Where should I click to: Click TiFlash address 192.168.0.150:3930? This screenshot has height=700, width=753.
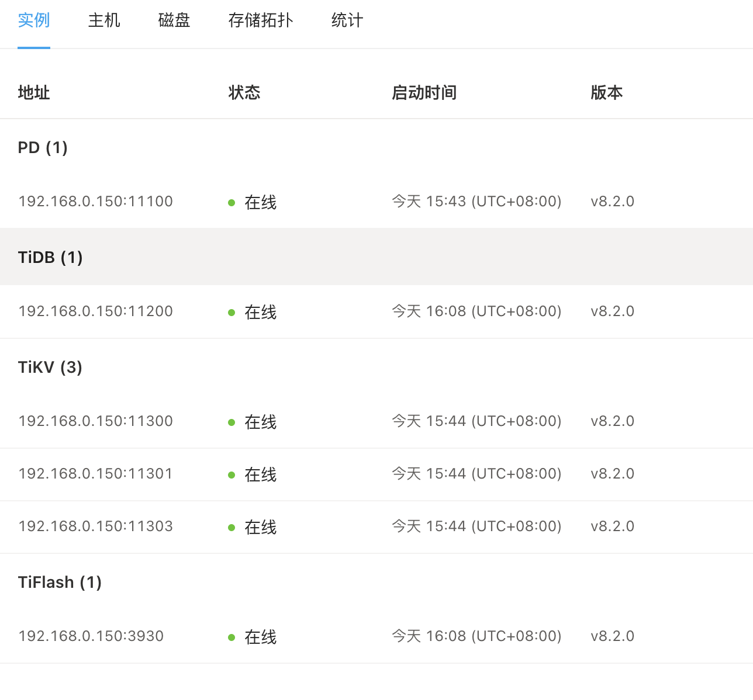click(x=91, y=636)
